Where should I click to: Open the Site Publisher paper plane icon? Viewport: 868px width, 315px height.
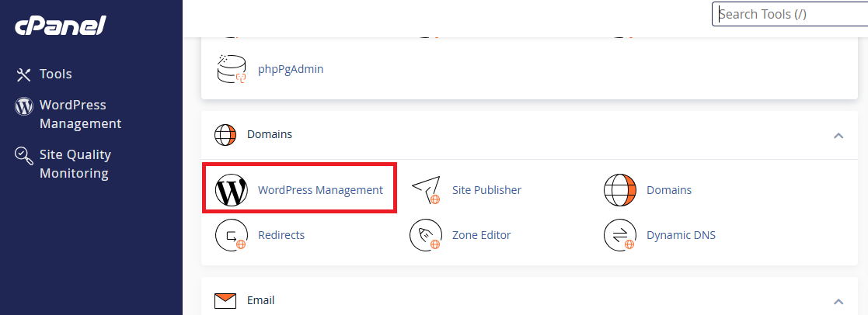click(x=426, y=190)
